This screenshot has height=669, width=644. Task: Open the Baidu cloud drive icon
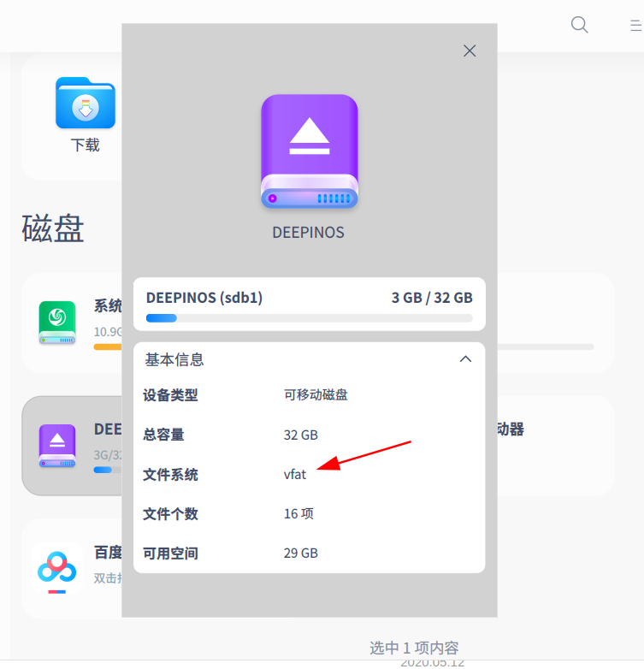click(x=56, y=571)
